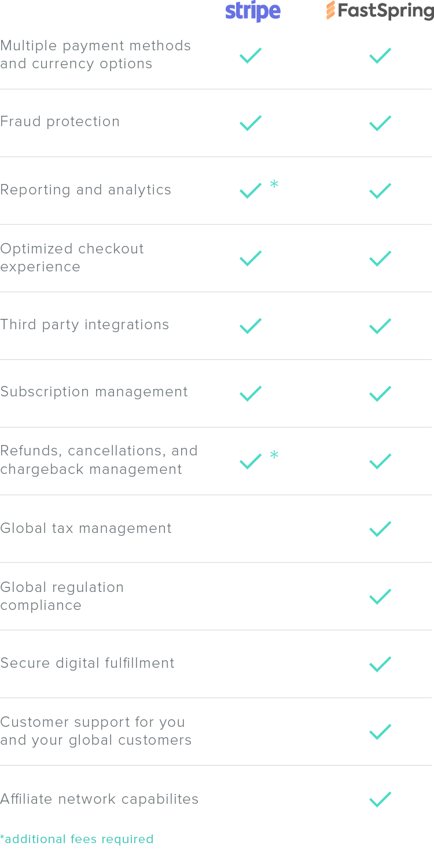The image size is (434, 868).
Task: Click the 'Affiliate network capabilites' label
Action: (x=100, y=799)
